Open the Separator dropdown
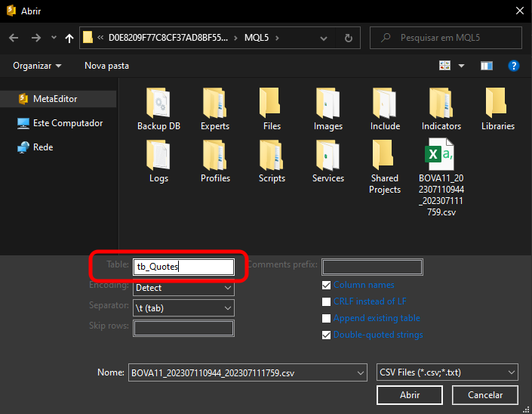This screenshot has width=532, height=414. [x=183, y=308]
